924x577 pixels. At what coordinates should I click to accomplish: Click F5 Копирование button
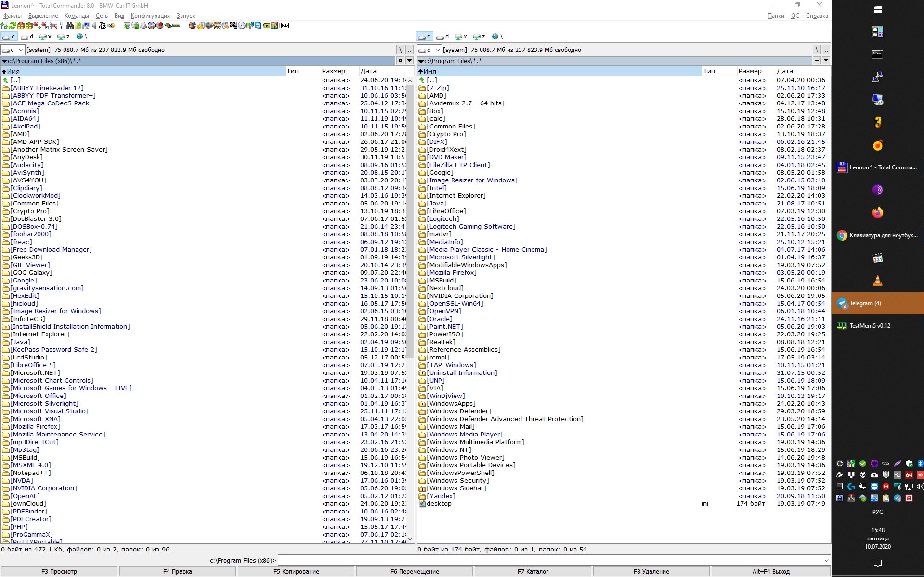click(x=296, y=572)
